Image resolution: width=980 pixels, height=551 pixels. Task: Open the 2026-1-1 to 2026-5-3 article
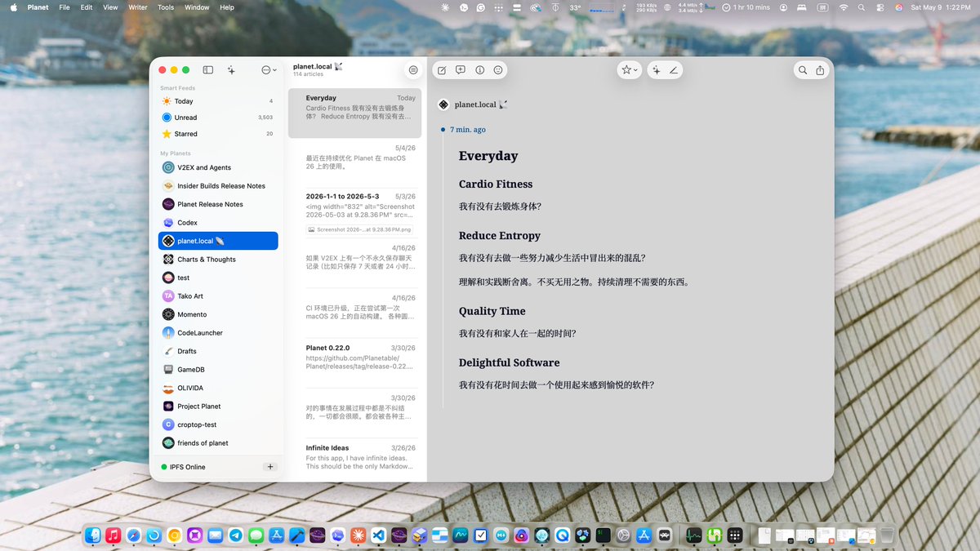tap(355, 212)
